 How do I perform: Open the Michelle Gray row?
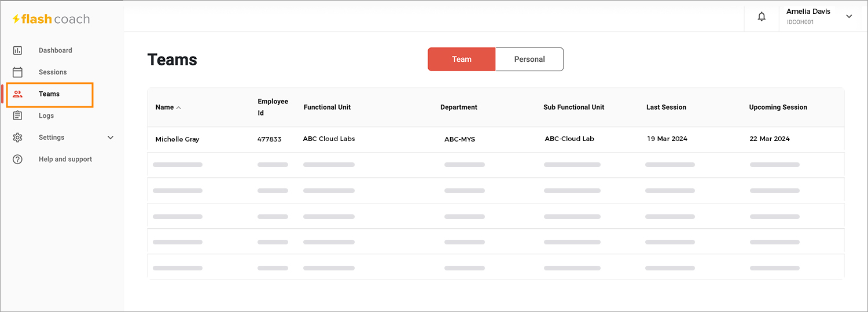point(496,139)
